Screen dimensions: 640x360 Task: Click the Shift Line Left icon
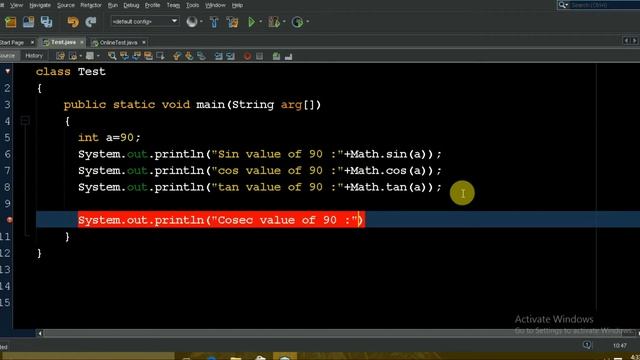219,56
